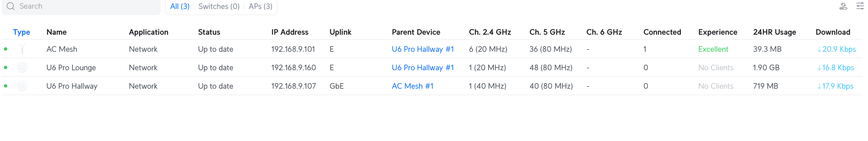The height and width of the screenshot is (141, 868).
Task: Click the U6 Pro Hallway green status dot
Action: [6, 86]
